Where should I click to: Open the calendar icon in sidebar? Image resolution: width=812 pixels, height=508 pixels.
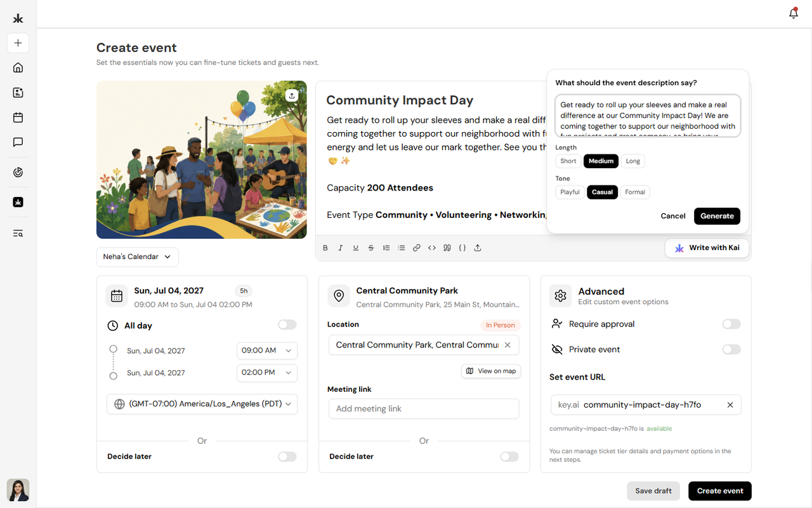(x=18, y=117)
